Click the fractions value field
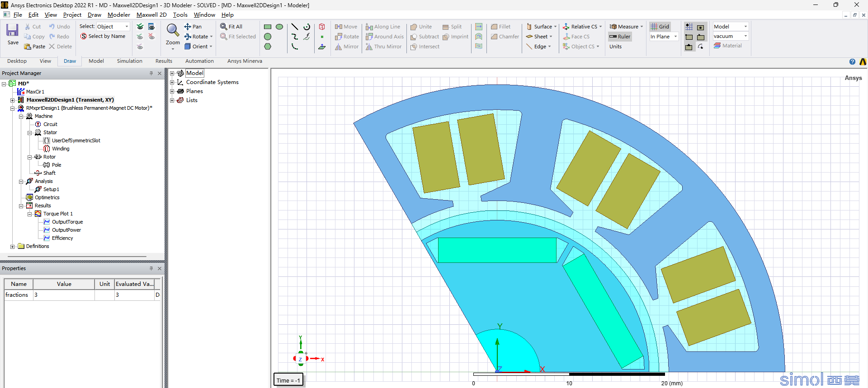Screen dimensions: 868x388 [64, 295]
